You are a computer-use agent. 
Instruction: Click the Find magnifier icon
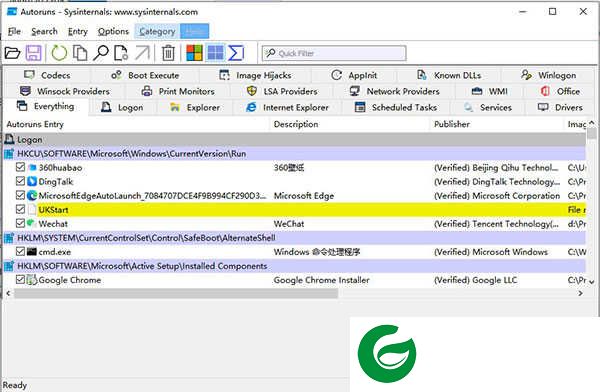tap(100, 53)
